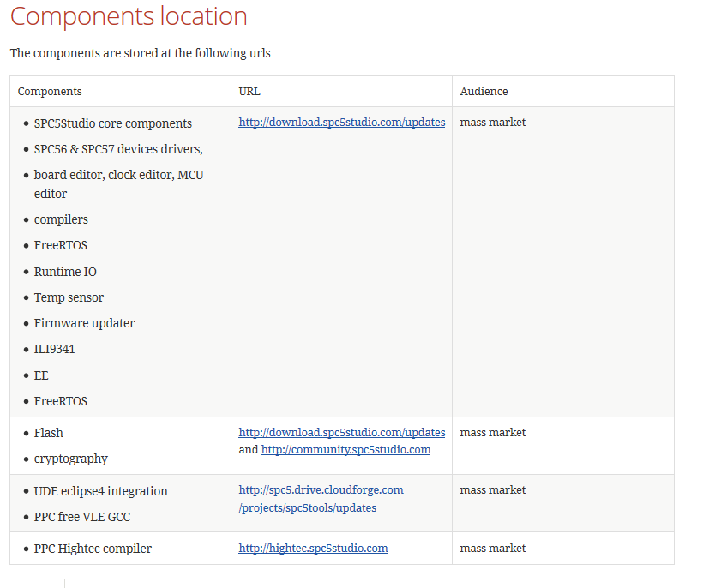Click 'mass market' in the PPC Hightec row
Screen dimensions: 715x588
coord(492,548)
